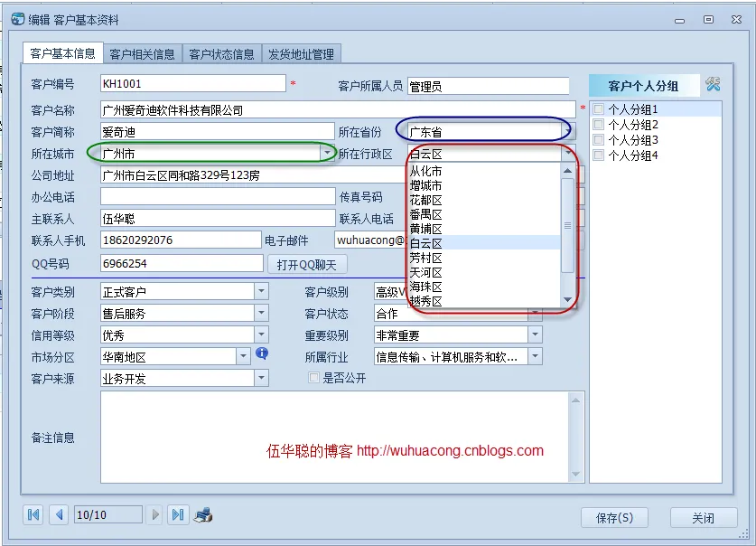Jump to last record navigation icon
This screenshot has height=546, width=756.
(x=178, y=514)
